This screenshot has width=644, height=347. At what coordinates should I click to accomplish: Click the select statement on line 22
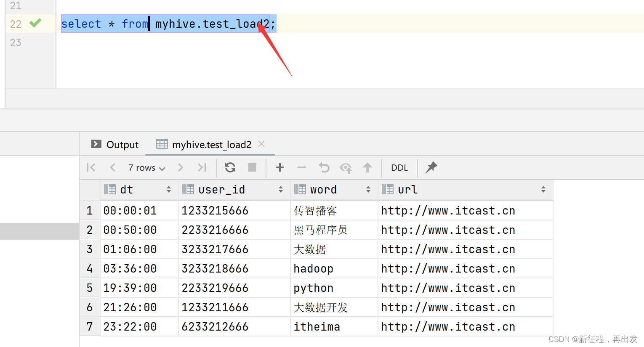pyautogui.click(x=168, y=24)
